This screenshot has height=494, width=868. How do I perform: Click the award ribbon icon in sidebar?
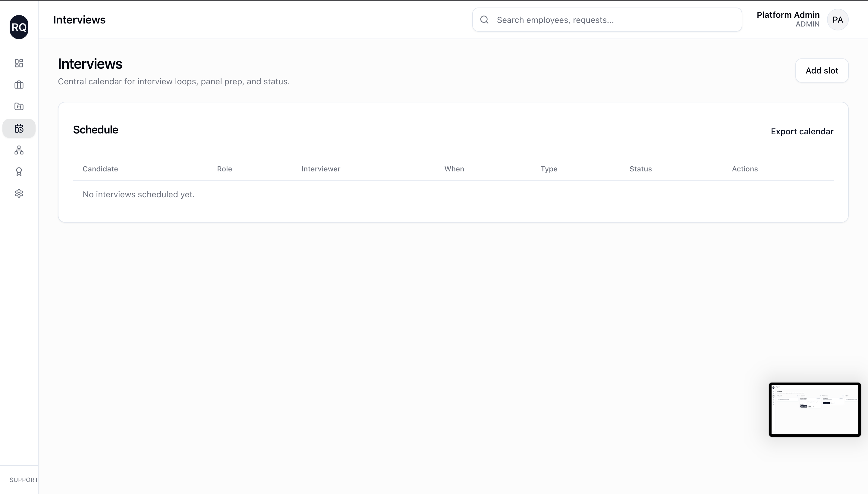[19, 172]
